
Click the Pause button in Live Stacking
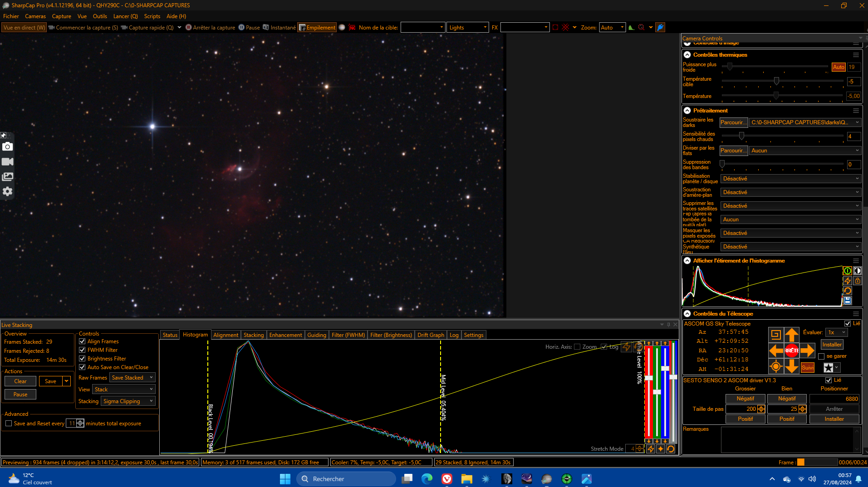coord(20,394)
